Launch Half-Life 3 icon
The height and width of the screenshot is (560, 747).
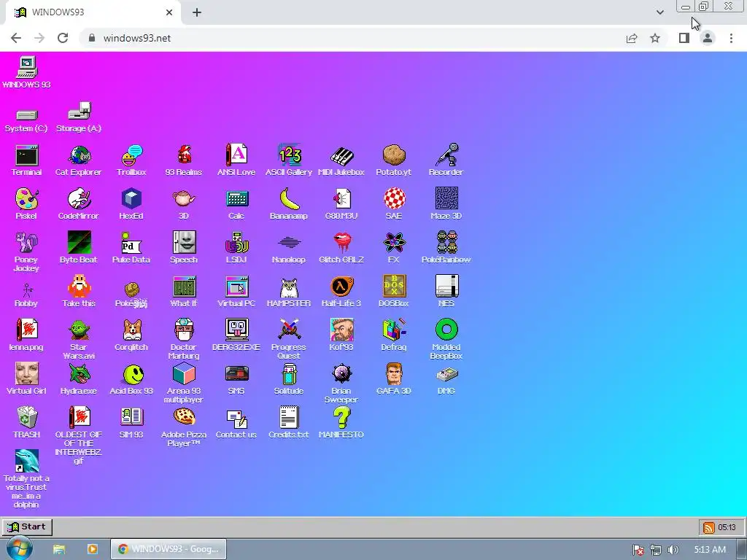(x=341, y=292)
